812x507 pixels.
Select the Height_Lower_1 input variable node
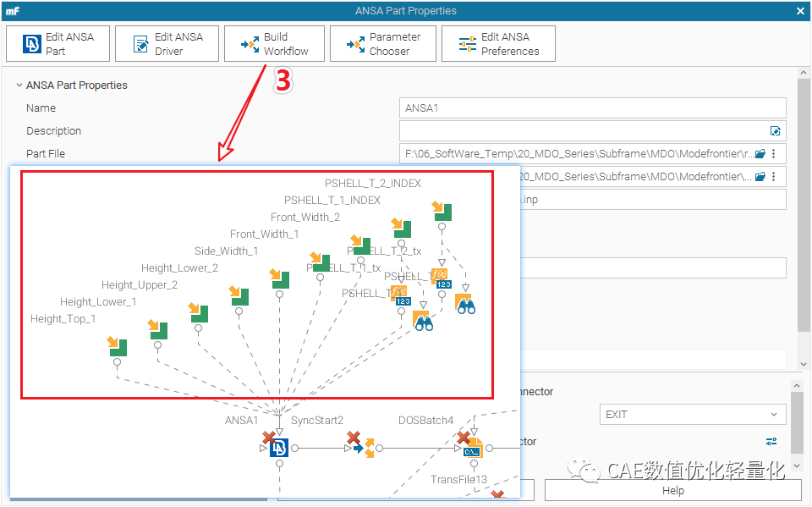158,330
